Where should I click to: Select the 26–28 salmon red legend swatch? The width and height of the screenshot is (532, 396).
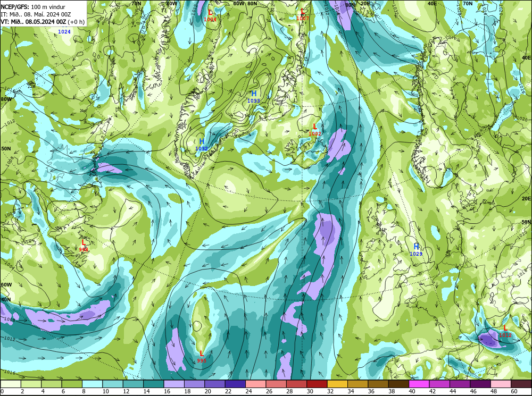[276, 384]
